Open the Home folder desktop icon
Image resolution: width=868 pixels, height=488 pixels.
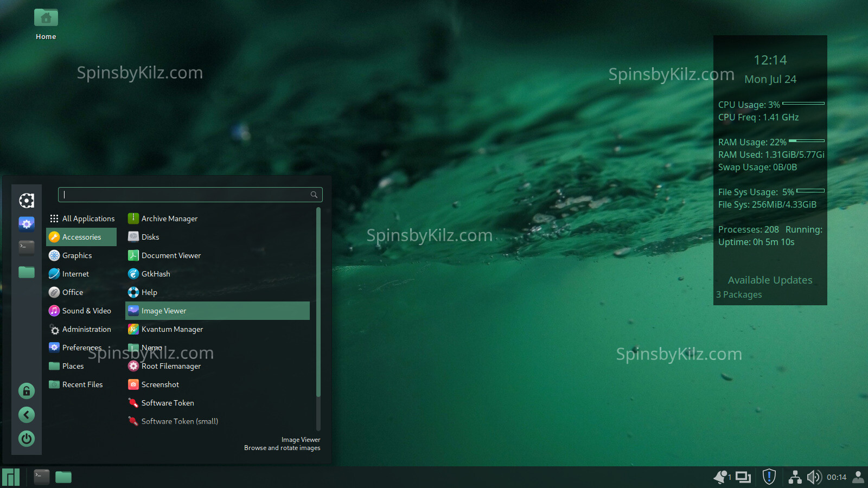pos(46,24)
